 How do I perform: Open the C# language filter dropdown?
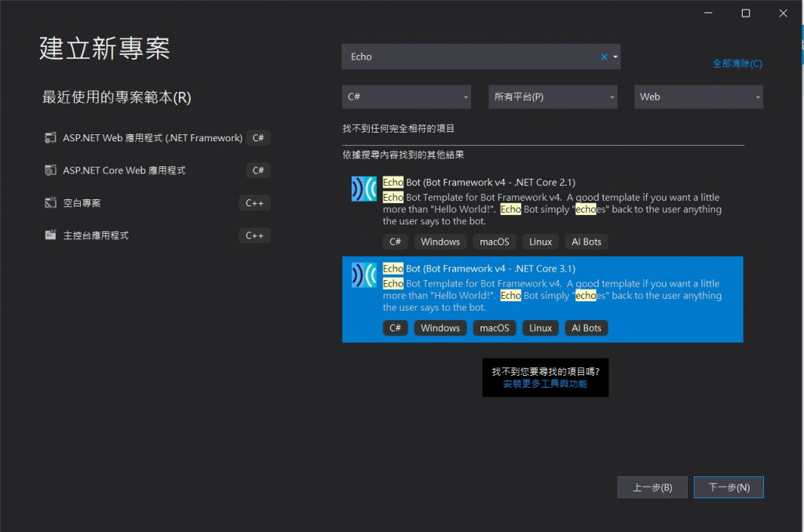click(407, 97)
